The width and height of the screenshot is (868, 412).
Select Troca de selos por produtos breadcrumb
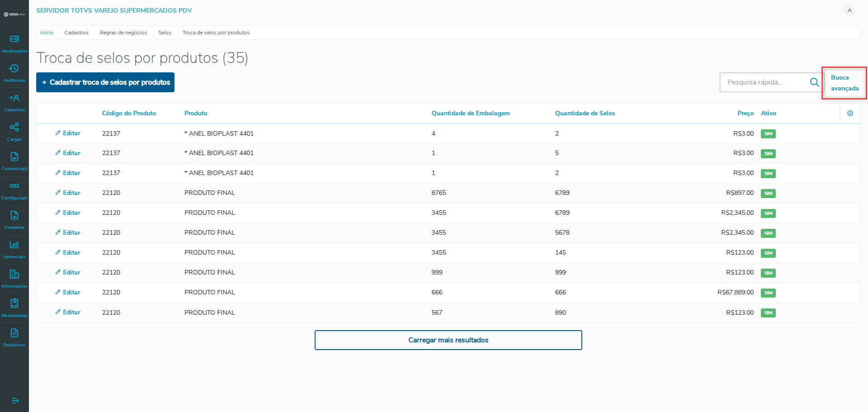[x=216, y=33]
